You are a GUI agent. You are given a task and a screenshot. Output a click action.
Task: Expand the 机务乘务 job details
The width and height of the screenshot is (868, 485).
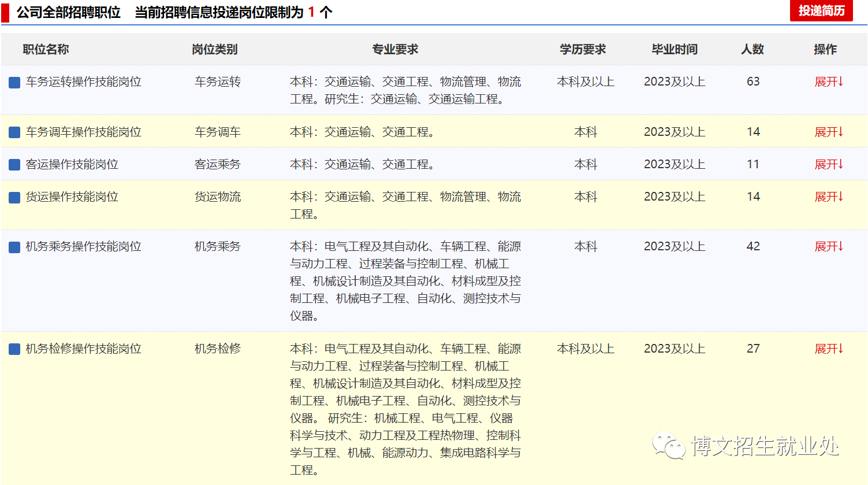tap(828, 247)
